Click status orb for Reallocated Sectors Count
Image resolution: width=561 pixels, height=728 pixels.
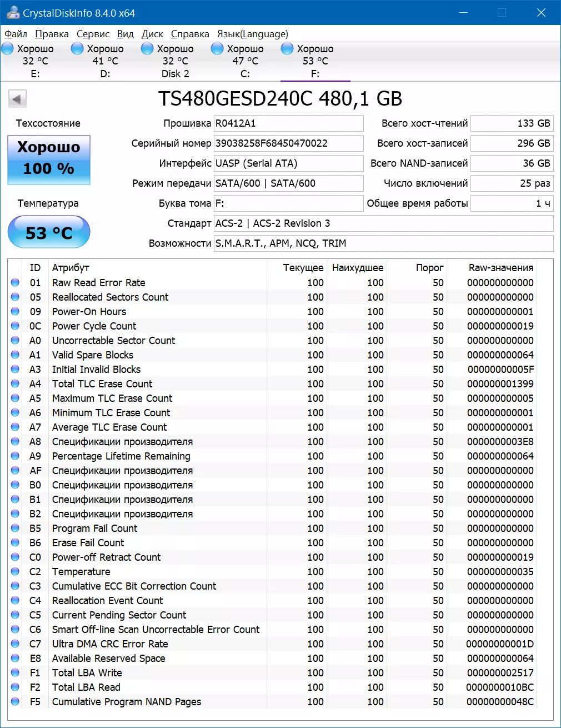click(x=15, y=297)
